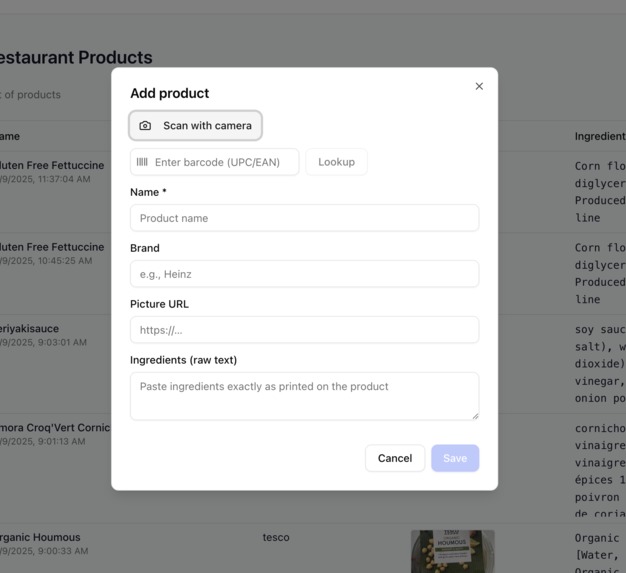Open the Organic Houmous product thumbnail
Viewport: 626px width, 573px height.
452,551
